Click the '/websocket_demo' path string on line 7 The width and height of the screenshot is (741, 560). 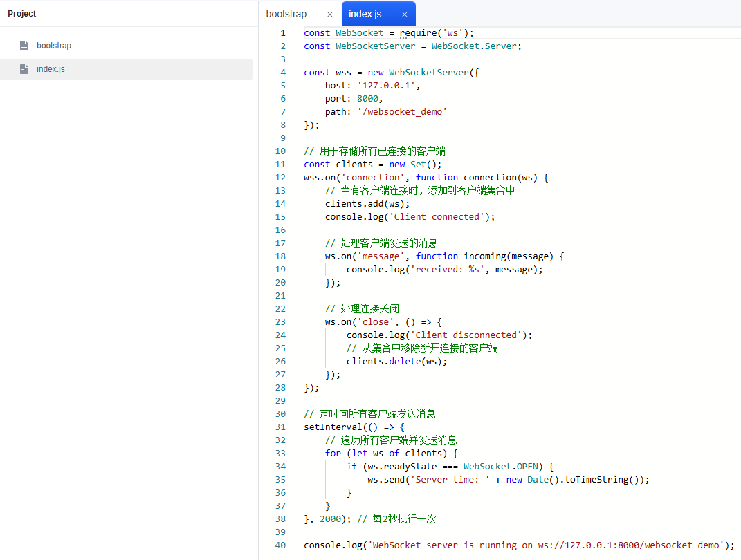402,112
